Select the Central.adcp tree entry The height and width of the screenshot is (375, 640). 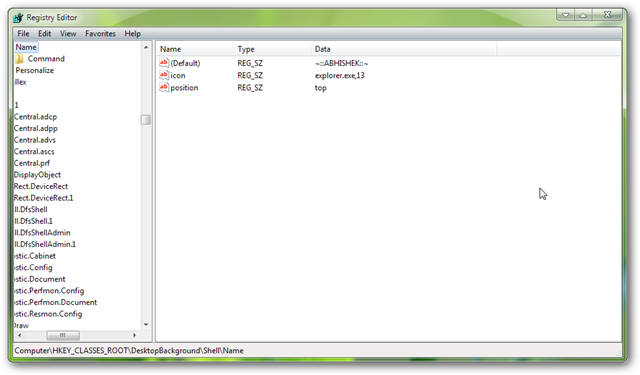(x=36, y=117)
